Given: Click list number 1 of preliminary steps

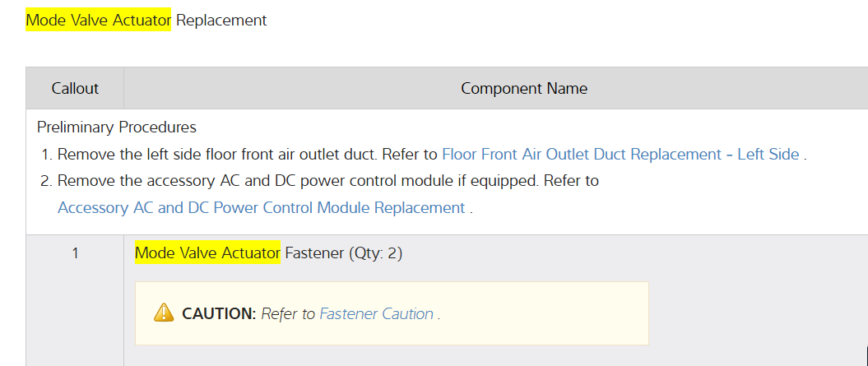Looking at the screenshot, I should point(46,155).
